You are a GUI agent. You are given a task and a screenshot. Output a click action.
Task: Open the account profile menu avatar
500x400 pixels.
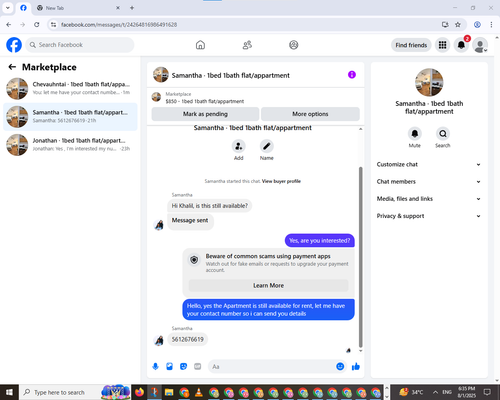480,45
